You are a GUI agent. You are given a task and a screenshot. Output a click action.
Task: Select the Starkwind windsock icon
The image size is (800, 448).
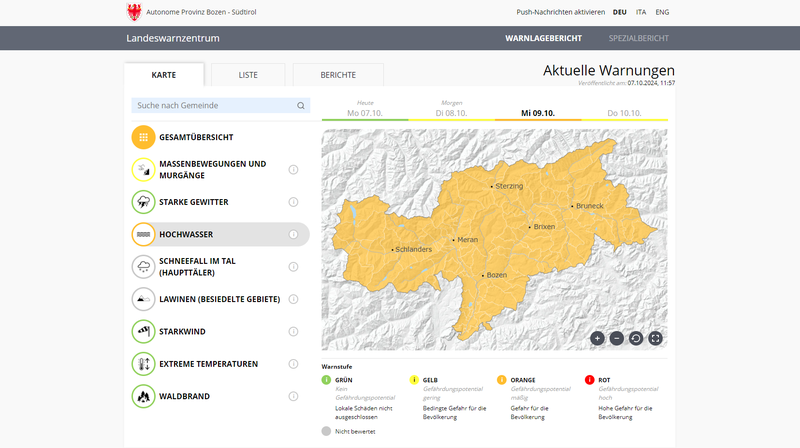pyautogui.click(x=144, y=331)
